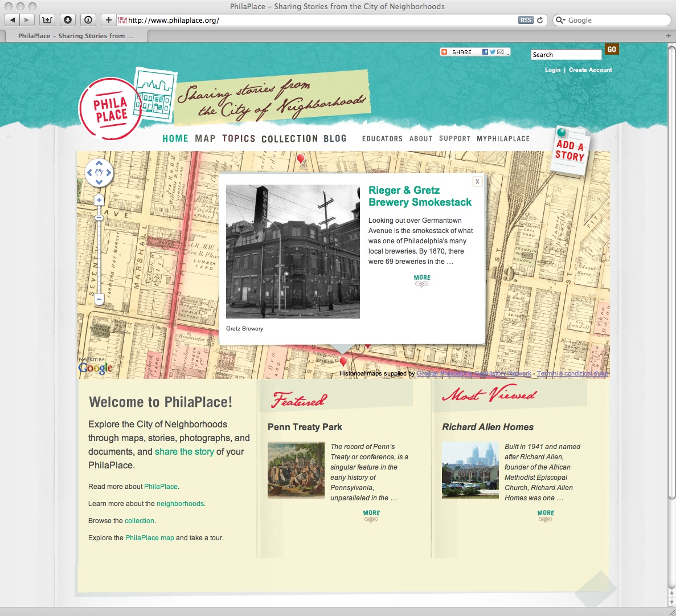Click the Gretz Brewery photo

[x=293, y=251]
